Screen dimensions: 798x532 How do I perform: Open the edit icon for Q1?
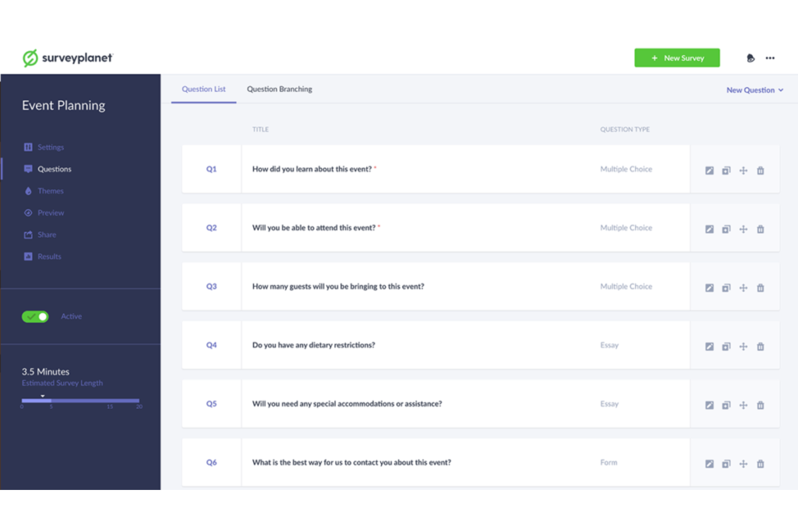709,170
